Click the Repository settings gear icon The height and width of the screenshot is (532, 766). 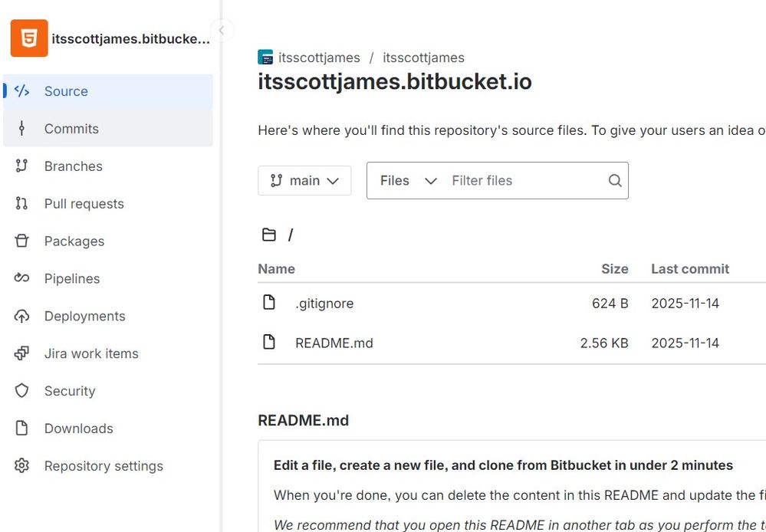coord(21,465)
